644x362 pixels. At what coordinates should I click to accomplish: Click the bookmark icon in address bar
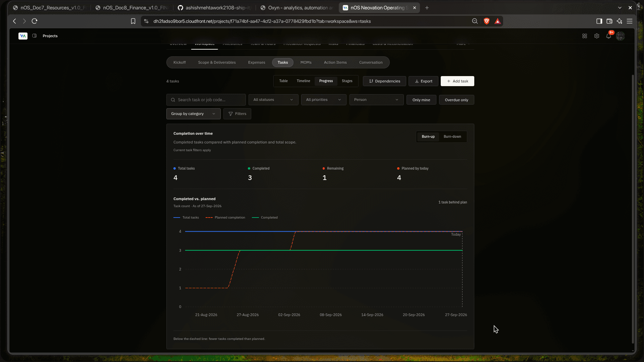click(x=133, y=21)
